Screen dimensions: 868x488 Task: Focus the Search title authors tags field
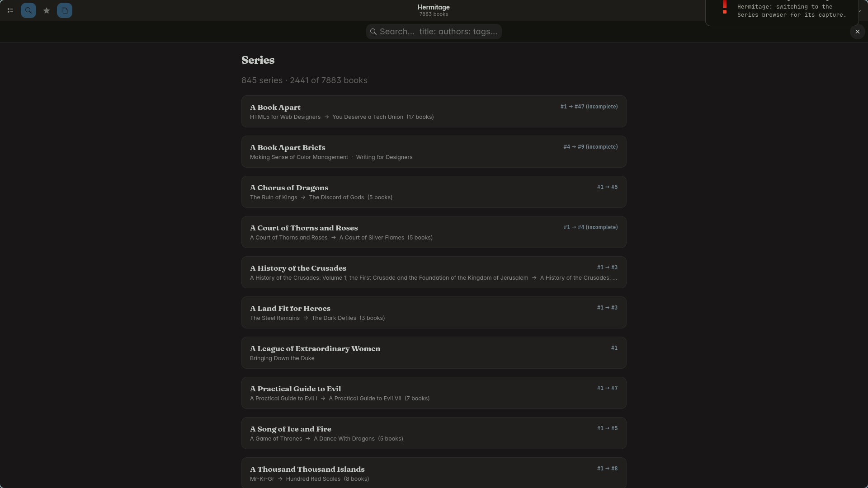434,32
